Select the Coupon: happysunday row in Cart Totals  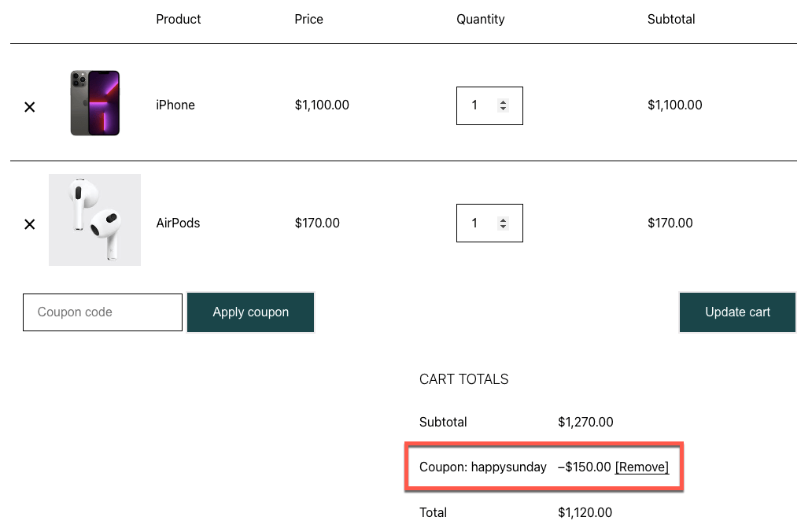coord(543,467)
